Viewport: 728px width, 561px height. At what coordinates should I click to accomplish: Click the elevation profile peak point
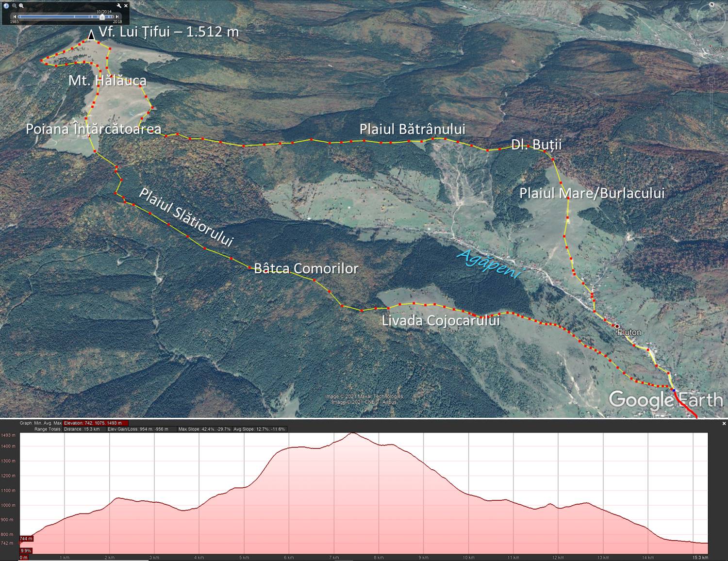coord(353,433)
